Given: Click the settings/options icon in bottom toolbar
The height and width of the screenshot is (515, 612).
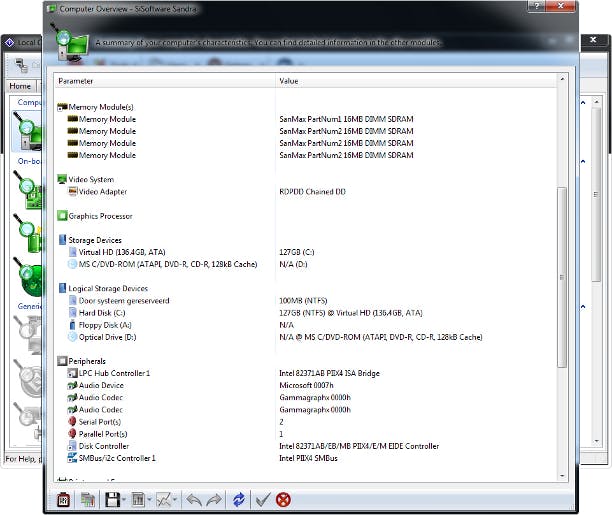Looking at the screenshot, I should click(63, 500).
